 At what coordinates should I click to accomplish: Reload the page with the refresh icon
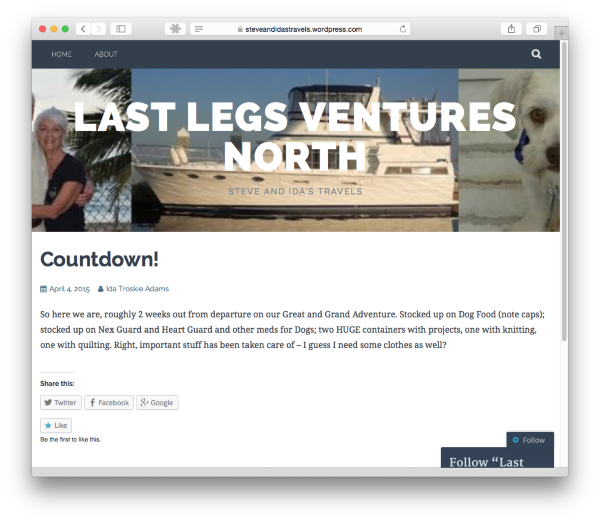coord(403,29)
